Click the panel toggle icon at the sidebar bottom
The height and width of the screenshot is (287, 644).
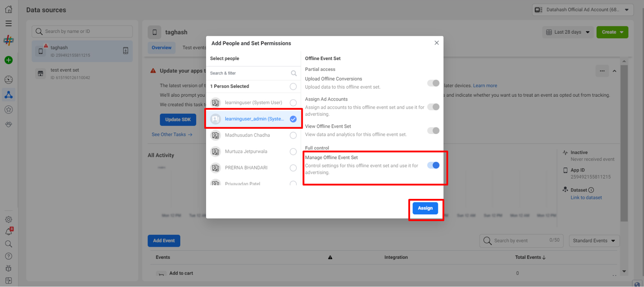click(x=9, y=280)
